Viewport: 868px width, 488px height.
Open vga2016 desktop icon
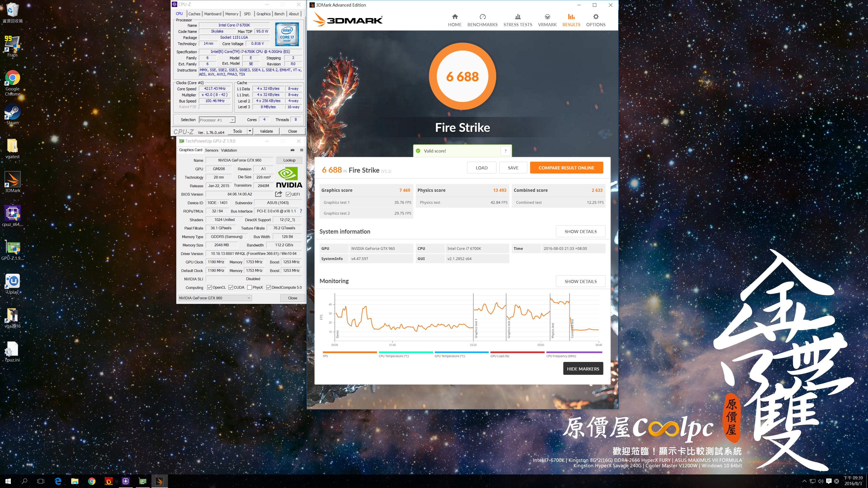12,318
